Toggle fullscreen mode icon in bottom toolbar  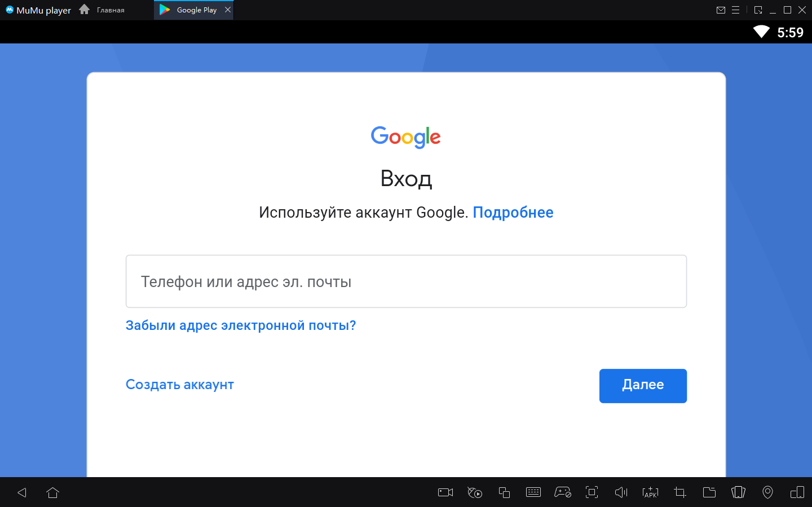592,492
